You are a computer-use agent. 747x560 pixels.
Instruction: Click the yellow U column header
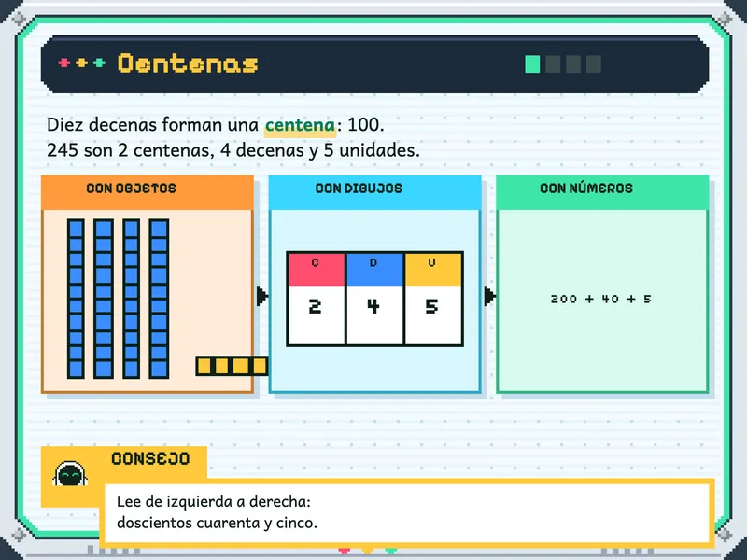433,270
